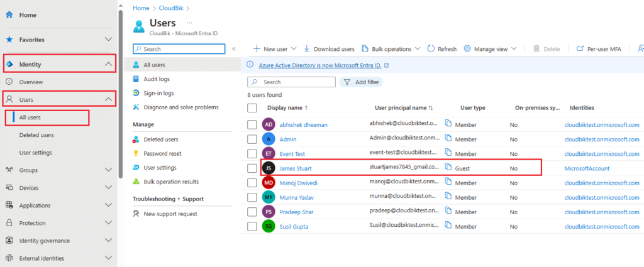The image size is (644, 267).
Task: Expand the Applications section chevron
Action: 108,205
